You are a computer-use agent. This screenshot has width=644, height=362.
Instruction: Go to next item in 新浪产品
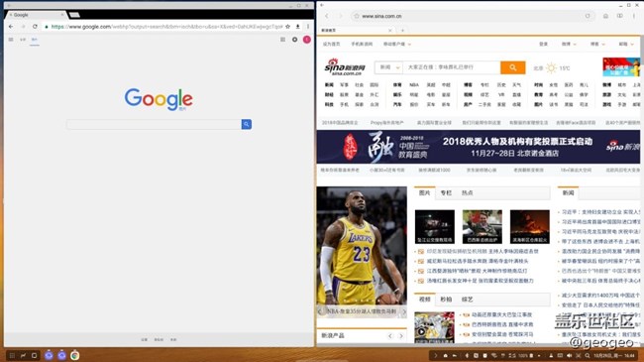[401, 336]
